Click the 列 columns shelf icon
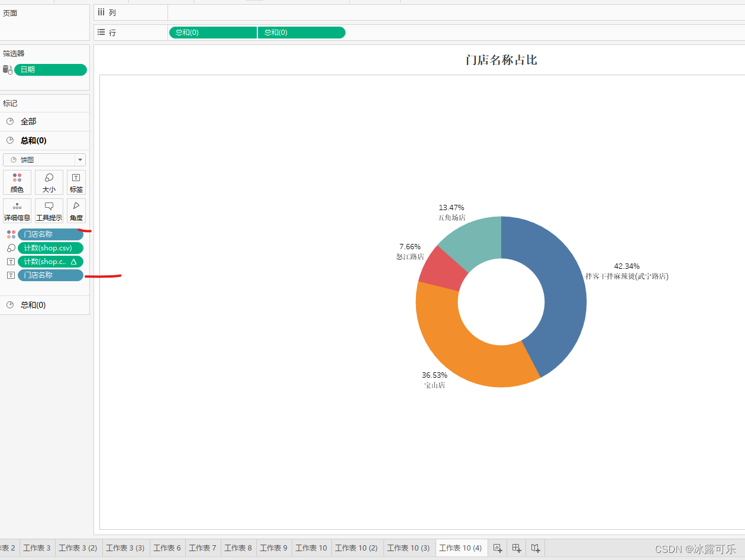745x560 pixels. [101, 12]
